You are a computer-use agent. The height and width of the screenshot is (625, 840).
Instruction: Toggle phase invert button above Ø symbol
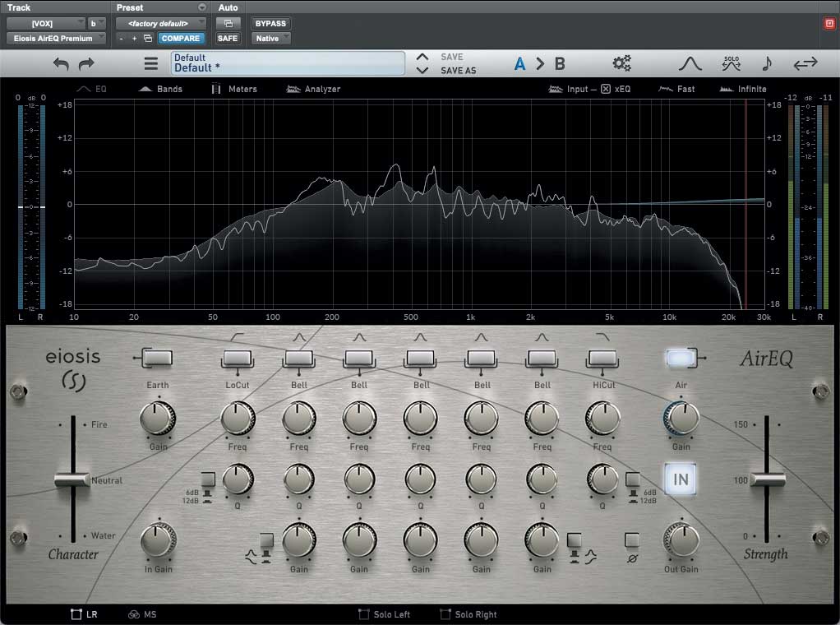(x=631, y=539)
